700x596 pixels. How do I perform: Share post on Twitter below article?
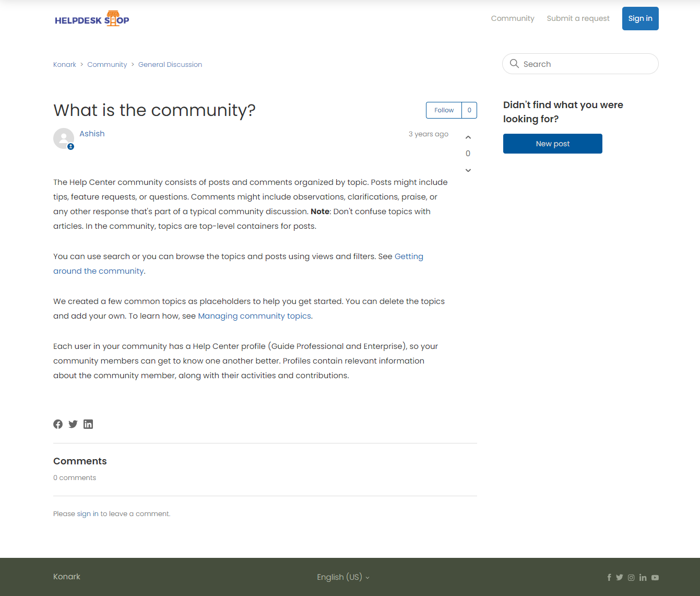coord(73,424)
